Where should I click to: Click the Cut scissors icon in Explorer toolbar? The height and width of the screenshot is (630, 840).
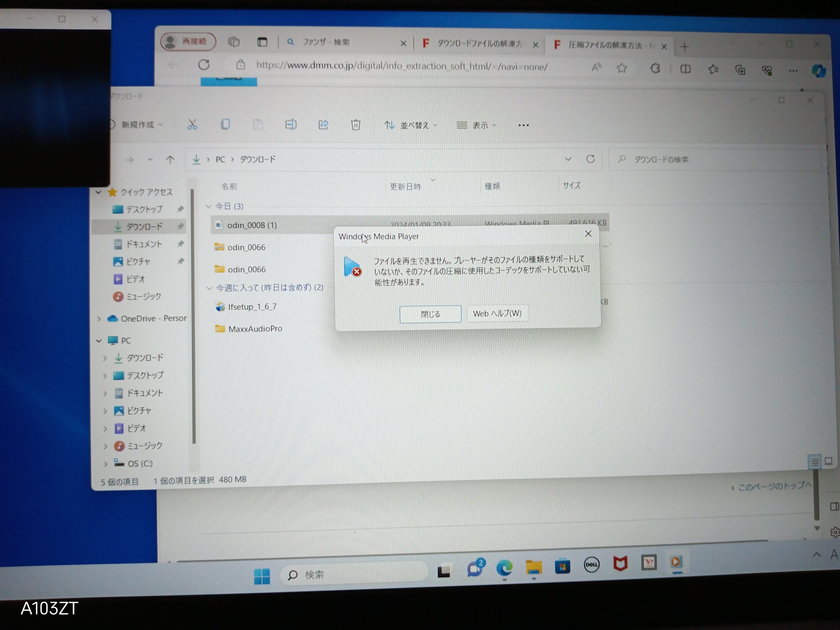point(192,125)
